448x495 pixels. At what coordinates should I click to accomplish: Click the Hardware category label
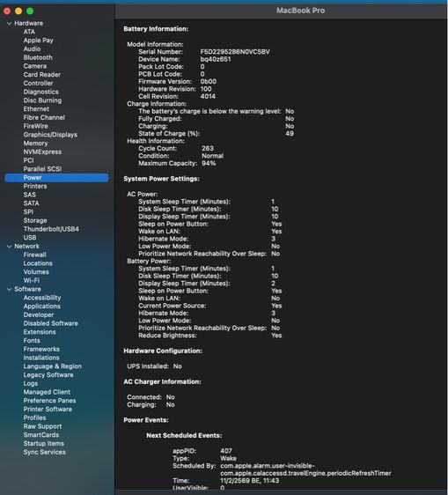[x=29, y=24]
